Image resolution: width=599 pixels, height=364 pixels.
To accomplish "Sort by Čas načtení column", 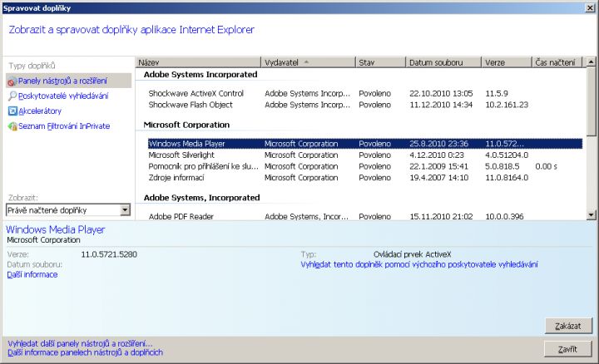I will (x=557, y=62).
